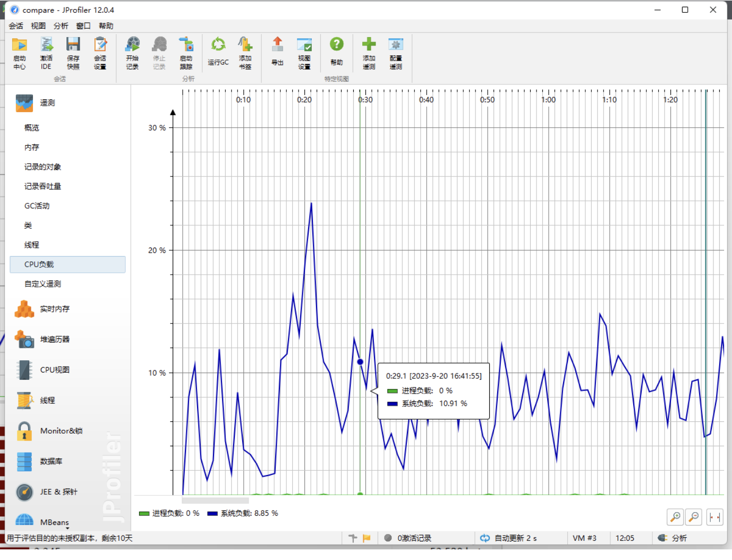Open the 会话 menu
This screenshot has height=560, width=732.
point(16,26)
